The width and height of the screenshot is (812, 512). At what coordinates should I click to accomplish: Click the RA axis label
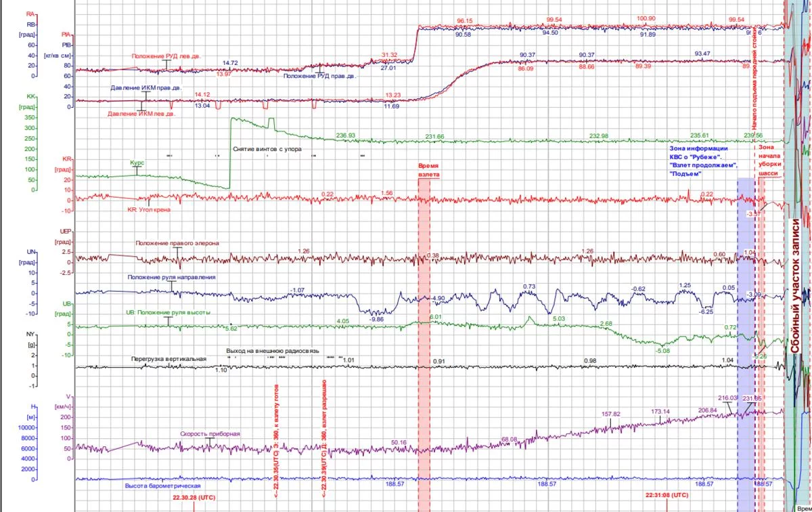pos(30,14)
